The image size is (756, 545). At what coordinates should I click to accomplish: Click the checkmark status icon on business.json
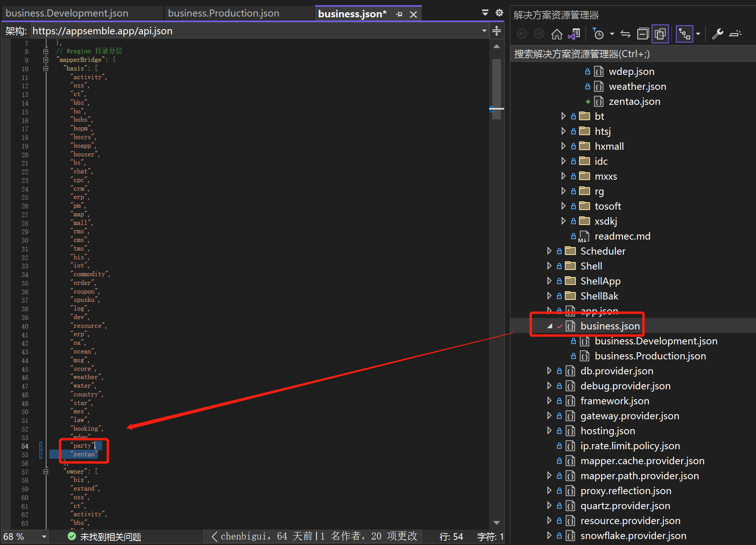click(559, 326)
